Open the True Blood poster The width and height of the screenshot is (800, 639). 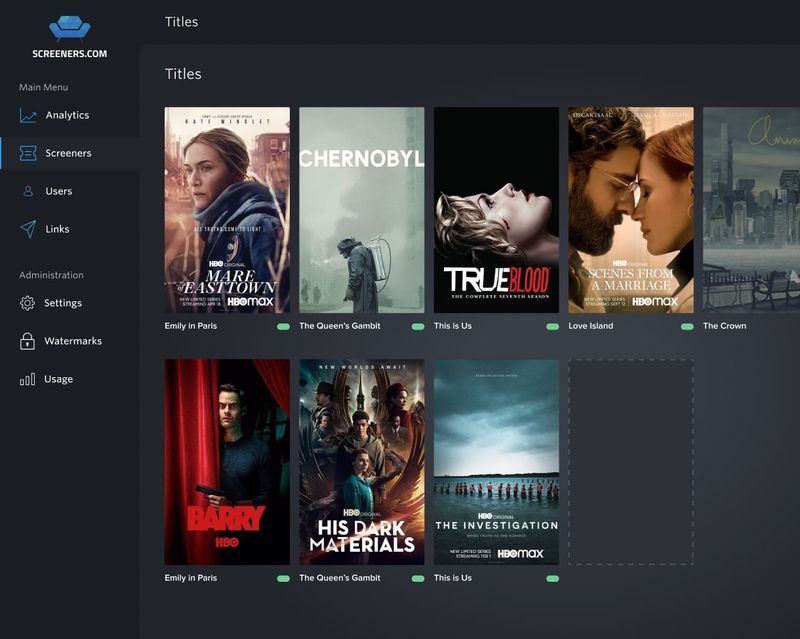[496, 210]
